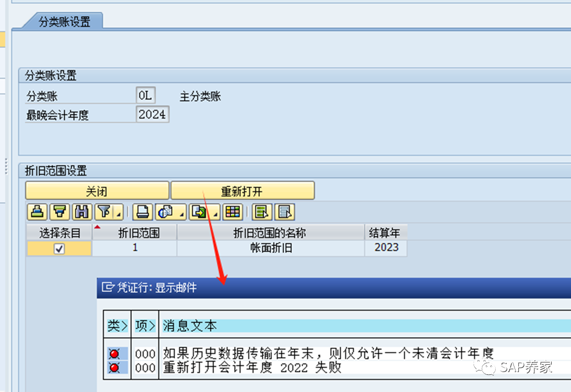The height and width of the screenshot is (392, 571).
Task: Print the list with the printer icon
Action: [x=142, y=212]
